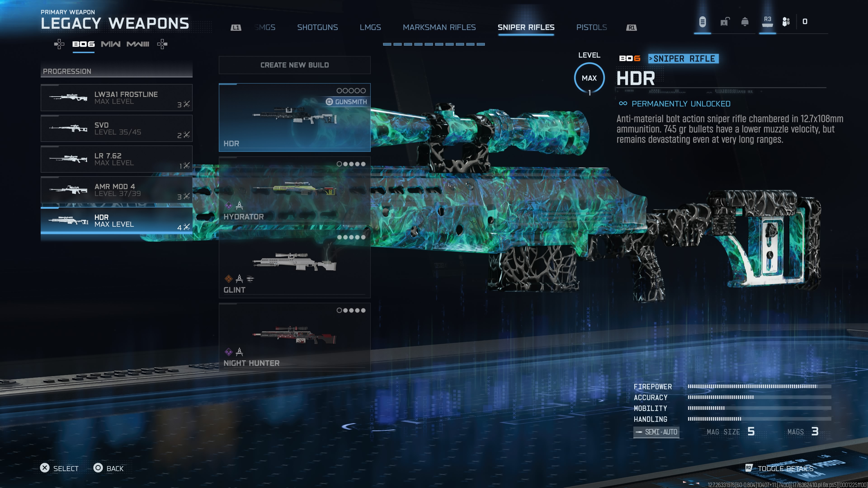The height and width of the screenshot is (488, 868).
Task: Click the AMR Mod 4 builds count icon
Action: point(187,196)
